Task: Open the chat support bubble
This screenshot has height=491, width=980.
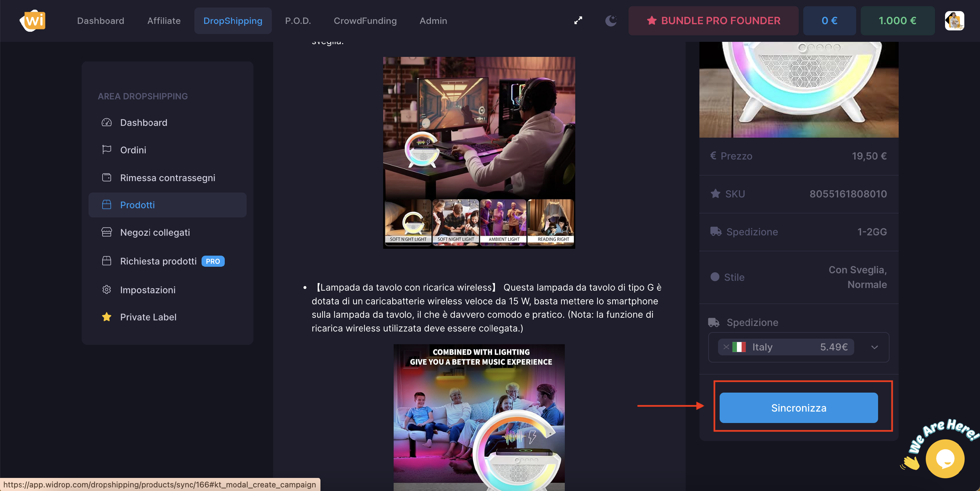Action: coord(945,458)
